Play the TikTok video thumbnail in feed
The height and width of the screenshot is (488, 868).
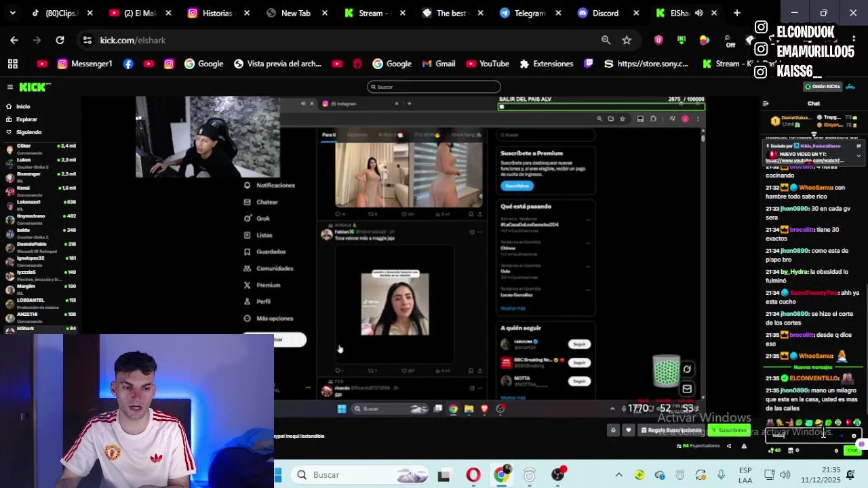[x=395, y=304]
